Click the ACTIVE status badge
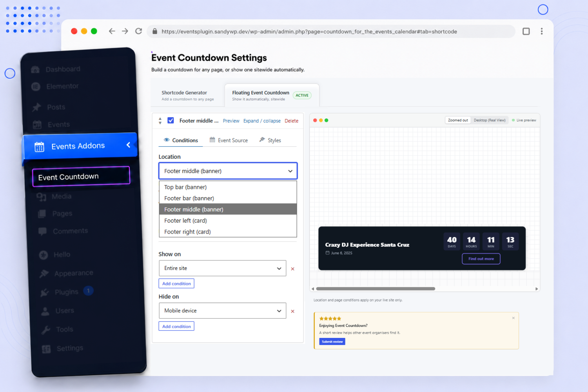The image size is (588, 392). [x=302, y=95]
